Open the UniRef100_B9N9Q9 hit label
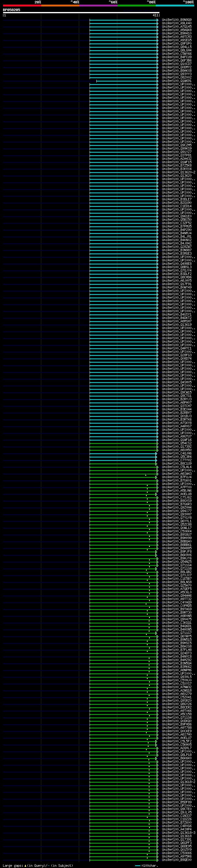Screen dimensions: 197x868 tap(177, 20)
